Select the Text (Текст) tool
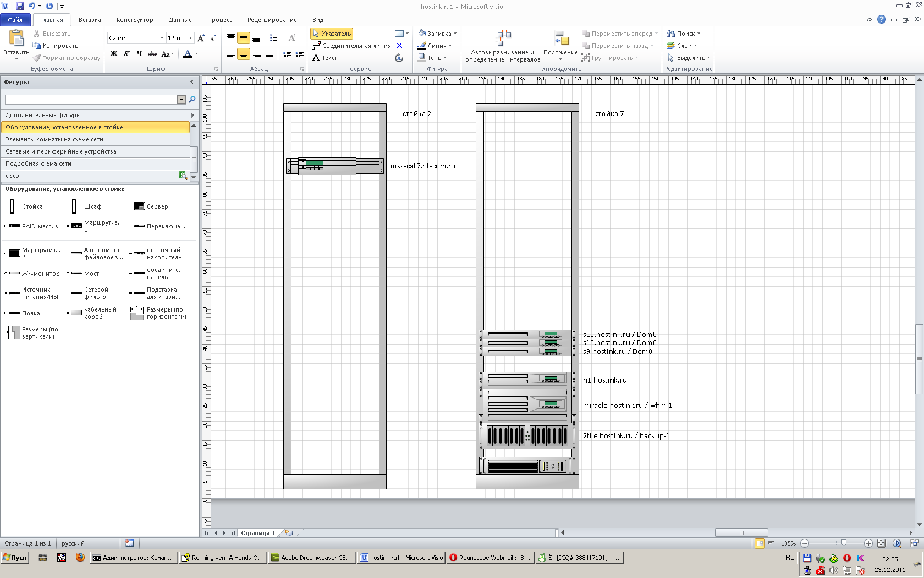This screenshot has width=924, height=578. pyautogui.click(x=324, y=58)
